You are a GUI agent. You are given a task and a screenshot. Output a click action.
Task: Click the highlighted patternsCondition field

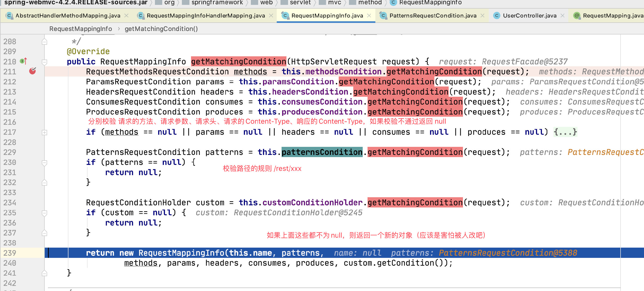[322, 152]
